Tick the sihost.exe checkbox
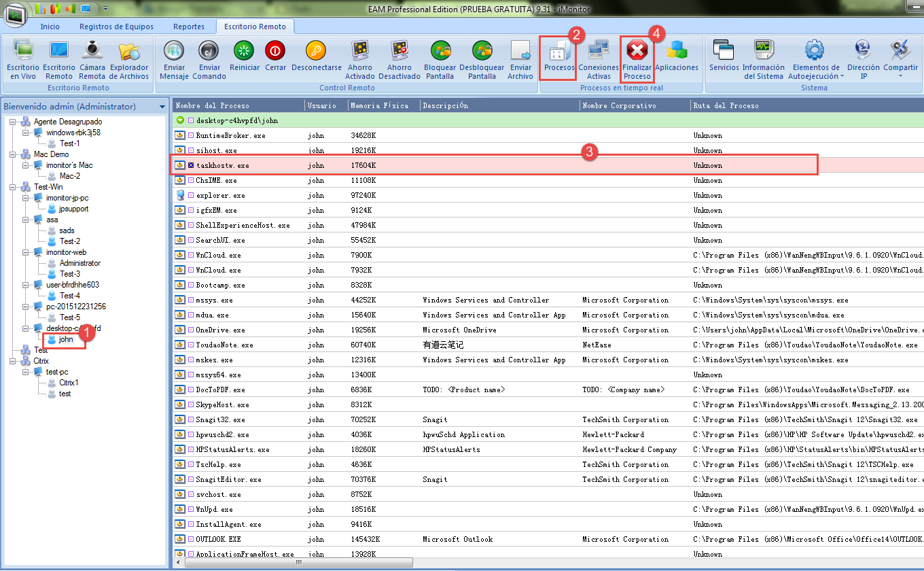 pyautogui.click(x=192, y=150)
